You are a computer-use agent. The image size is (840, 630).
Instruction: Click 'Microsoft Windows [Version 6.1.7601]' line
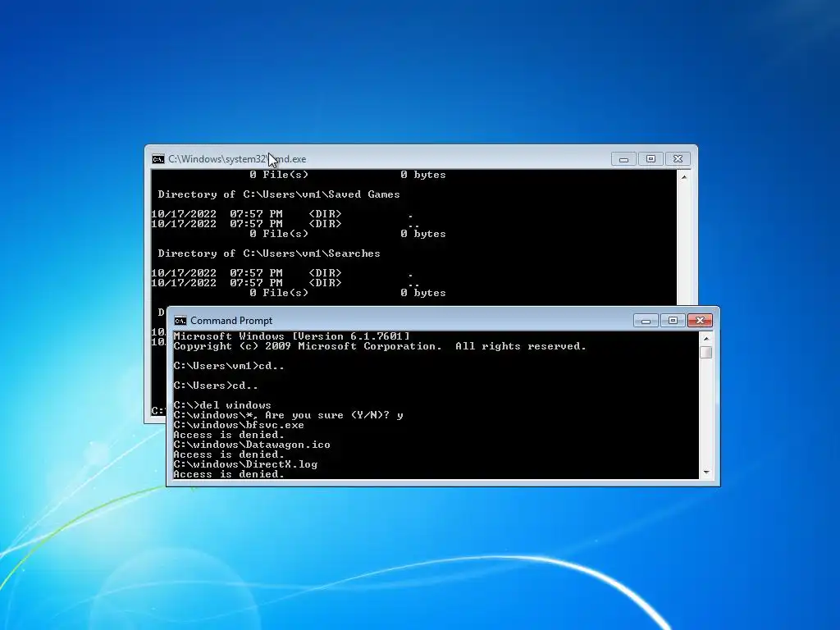pyautogui.click(x=291, y=336)
